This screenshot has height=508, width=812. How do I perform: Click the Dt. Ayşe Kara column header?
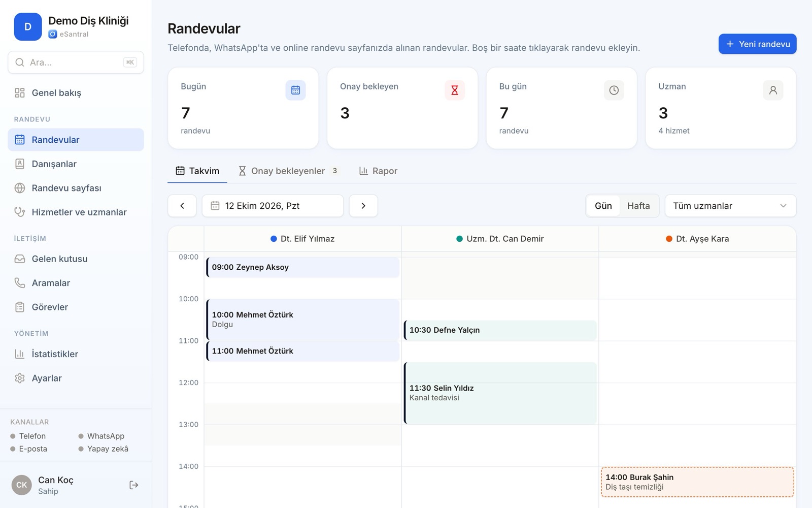697,239
